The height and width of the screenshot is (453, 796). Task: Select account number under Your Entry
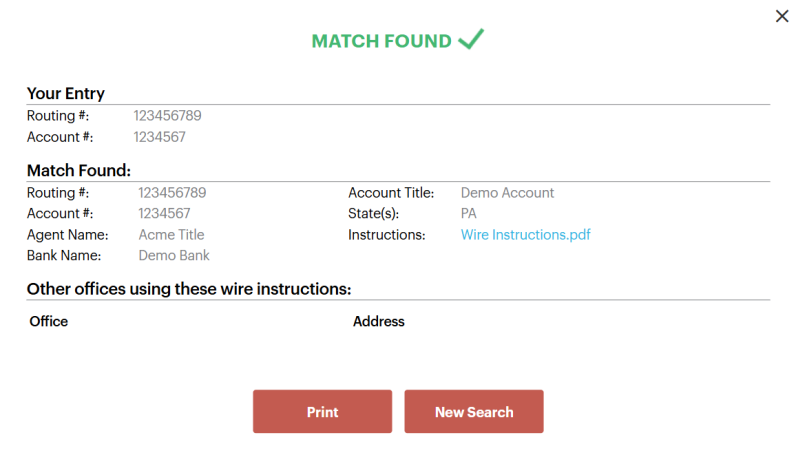click(x=159, y=137)
